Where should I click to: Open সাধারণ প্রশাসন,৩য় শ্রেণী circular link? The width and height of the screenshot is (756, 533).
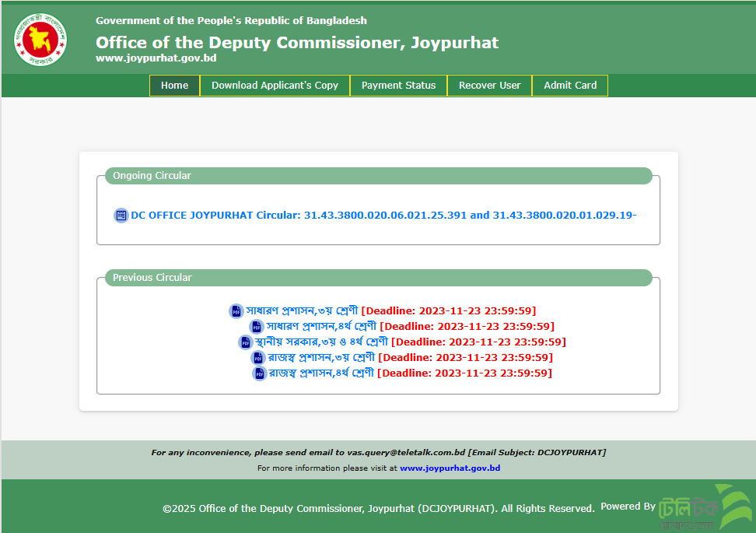coord(303,310)
